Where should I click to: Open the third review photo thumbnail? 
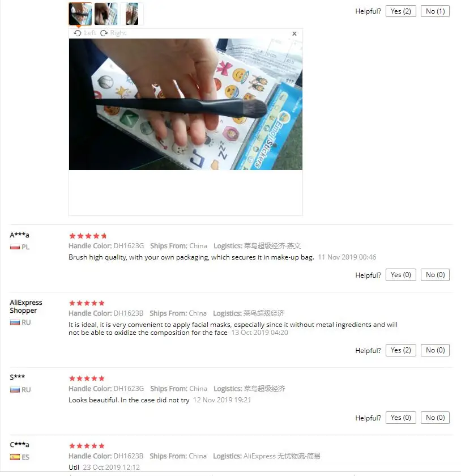(132, 14)
